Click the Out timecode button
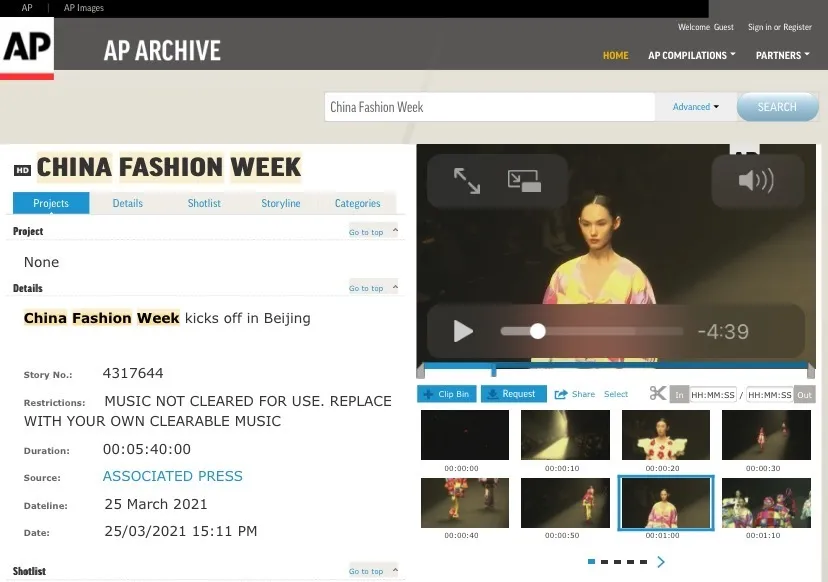The image size is (828, 582). (x=804, y=395)
